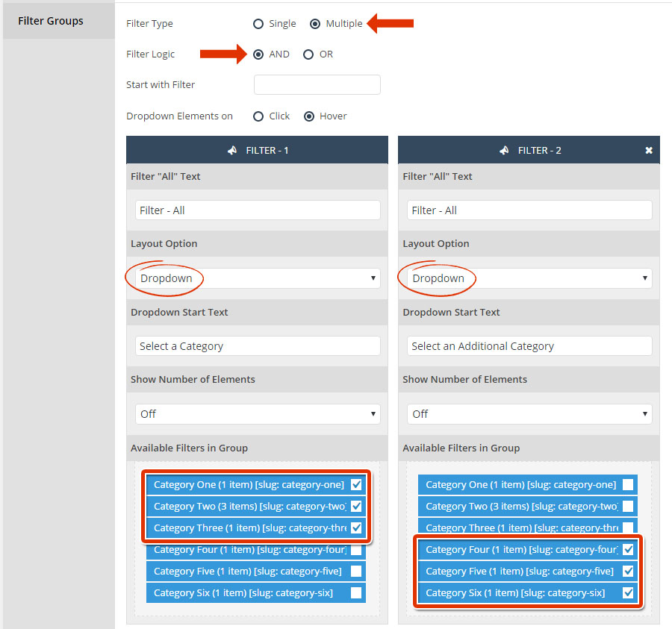The width and height of the screenshot is (672, 629).
Task: Click the 'Filter Logic' label
Action: click(150, 54)
